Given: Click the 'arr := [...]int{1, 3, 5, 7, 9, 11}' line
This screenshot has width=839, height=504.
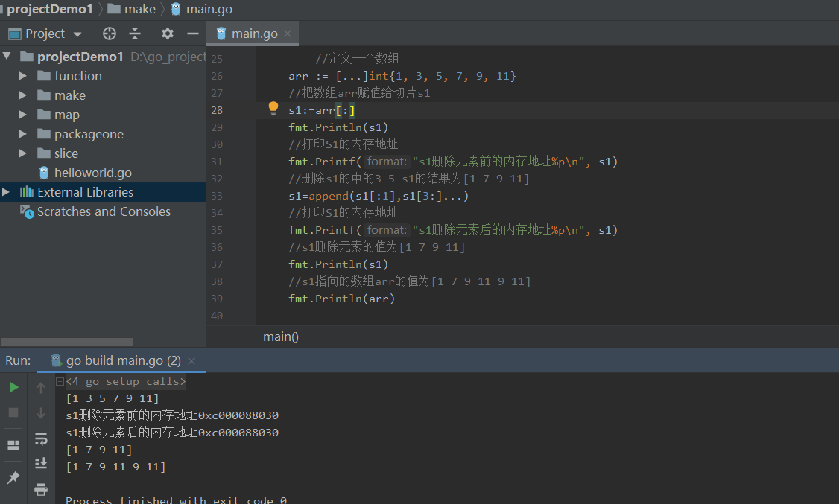Looking at the screenshot, I should (402, 76).
